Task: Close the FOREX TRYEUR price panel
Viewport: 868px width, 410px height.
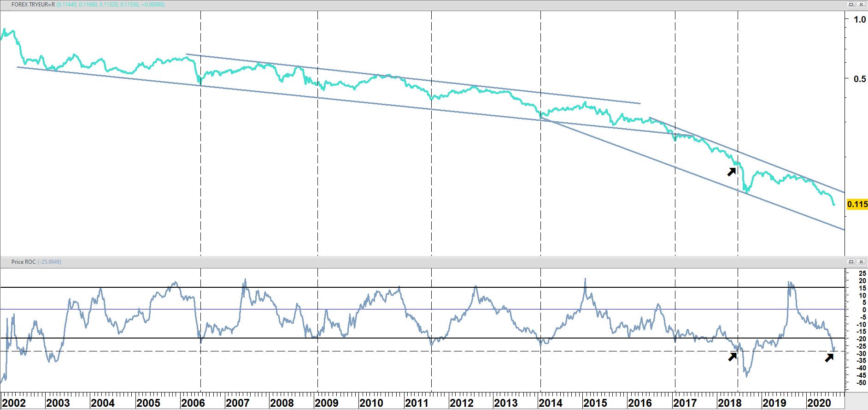Action: coord(862,4)
